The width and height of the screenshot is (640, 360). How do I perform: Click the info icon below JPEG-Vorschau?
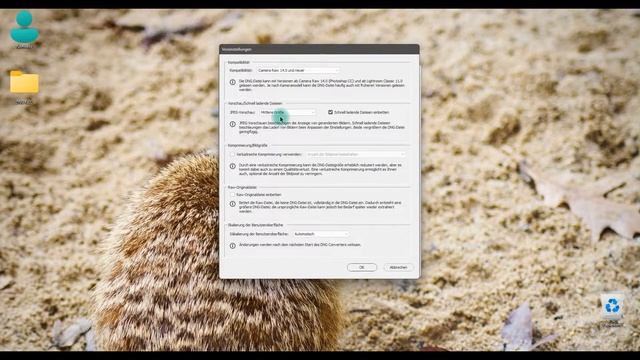(233, 124)
